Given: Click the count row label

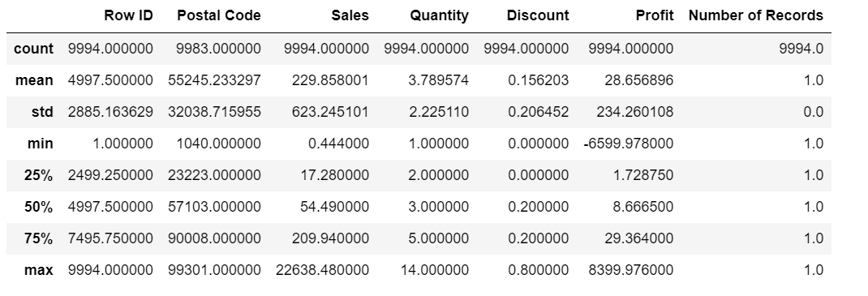Looking at the screenshot, I should (34, 49).
